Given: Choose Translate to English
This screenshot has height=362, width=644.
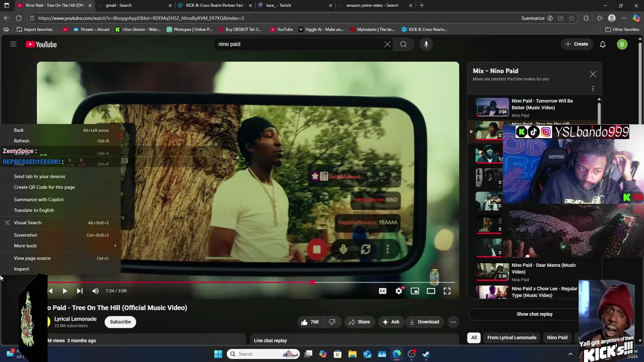Looking at the screenshot, I should 60,210.
